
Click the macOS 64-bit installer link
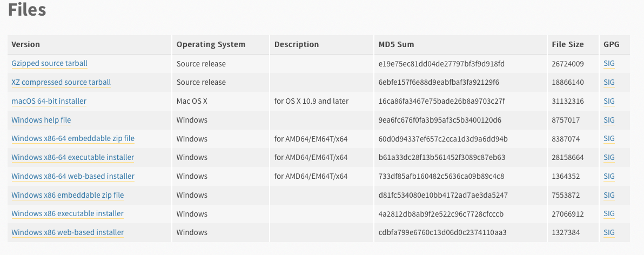pyautogui.click(x=49, y=101)
